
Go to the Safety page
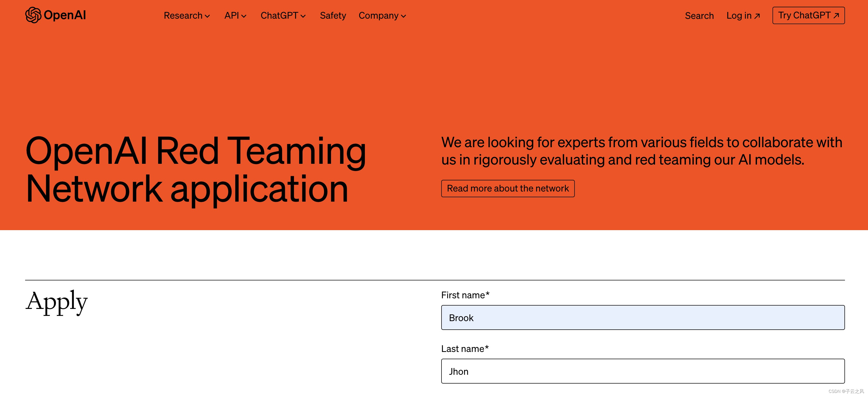(x=333, y=16)
